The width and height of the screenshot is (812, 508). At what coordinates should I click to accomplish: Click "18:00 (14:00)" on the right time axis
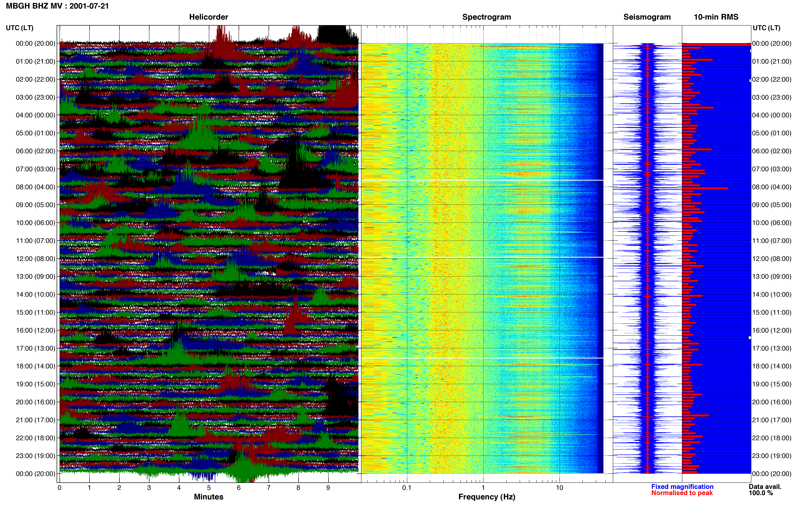click(772, 366)
